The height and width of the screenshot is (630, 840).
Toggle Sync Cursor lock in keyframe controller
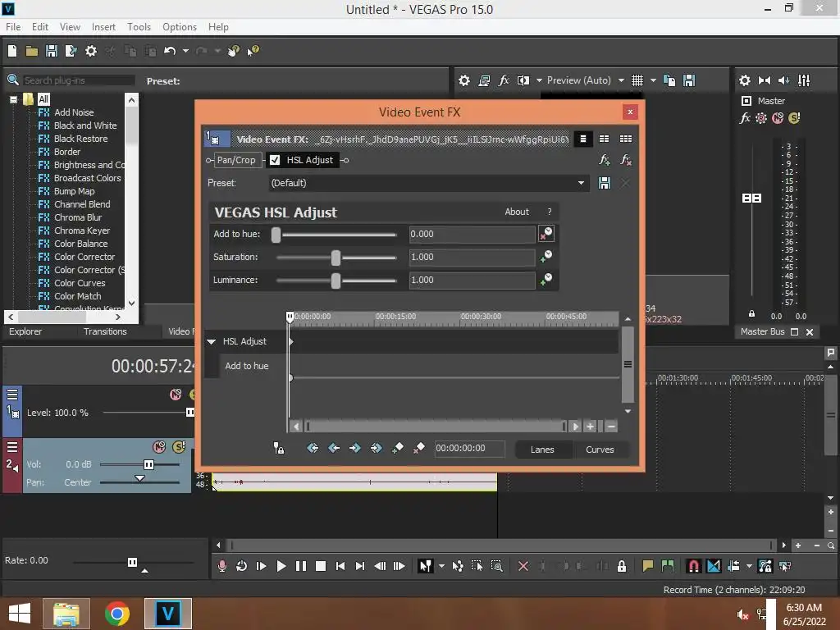(279, 448)
